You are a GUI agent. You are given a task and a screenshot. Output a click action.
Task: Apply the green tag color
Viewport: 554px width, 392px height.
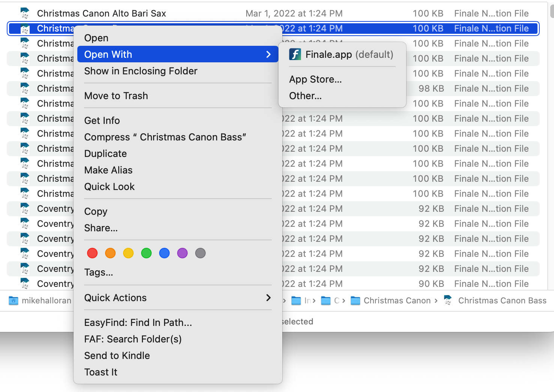146,253
